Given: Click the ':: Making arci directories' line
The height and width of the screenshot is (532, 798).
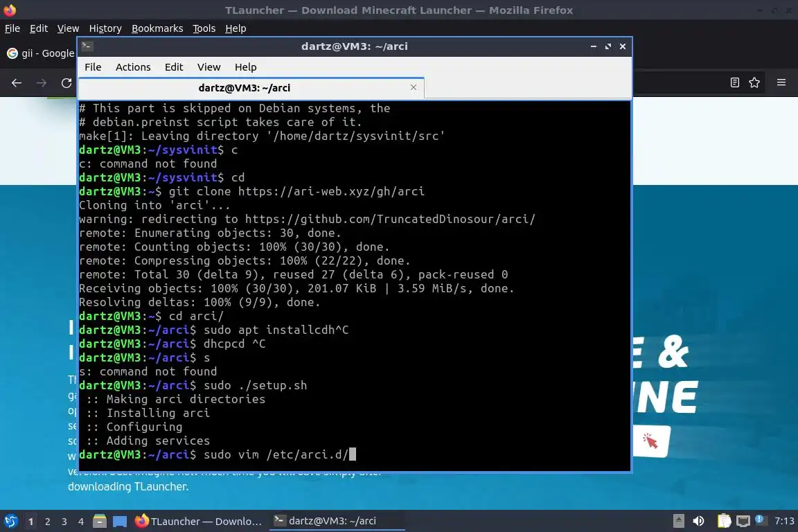Looking at the screenshot, I should point(175,399).
